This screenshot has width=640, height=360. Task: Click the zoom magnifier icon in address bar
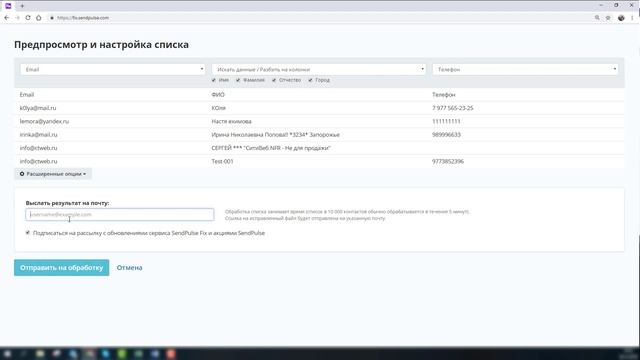(x=597, y=18)
